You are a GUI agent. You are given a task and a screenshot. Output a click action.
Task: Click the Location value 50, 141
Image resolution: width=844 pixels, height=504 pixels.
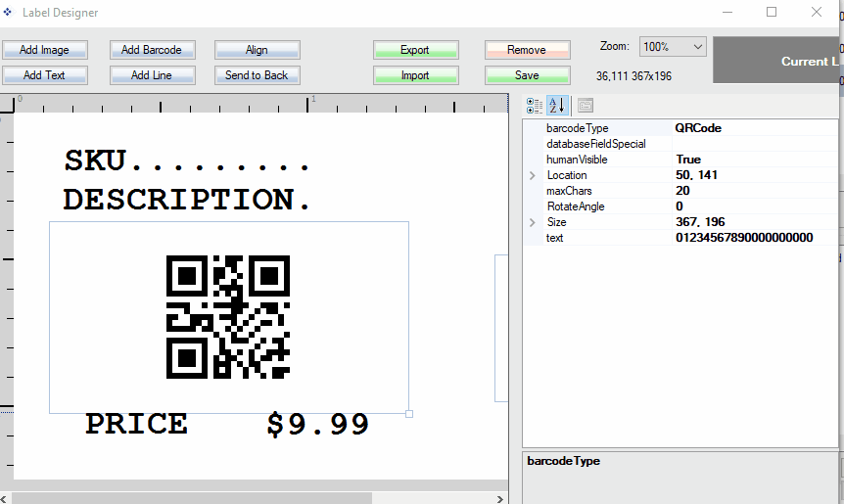755,175
